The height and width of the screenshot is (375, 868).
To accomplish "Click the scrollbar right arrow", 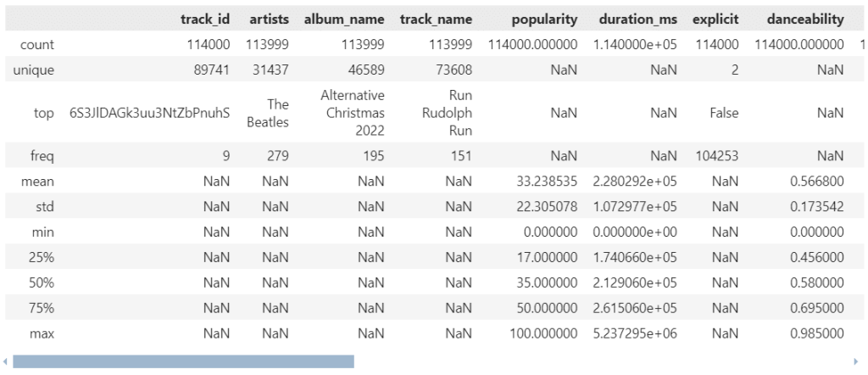I will 862,362.
